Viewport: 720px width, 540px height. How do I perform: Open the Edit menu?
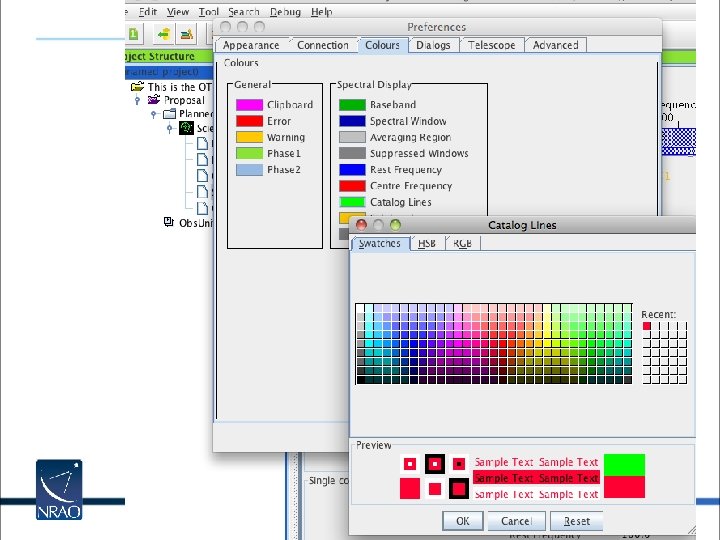point(148,12)
